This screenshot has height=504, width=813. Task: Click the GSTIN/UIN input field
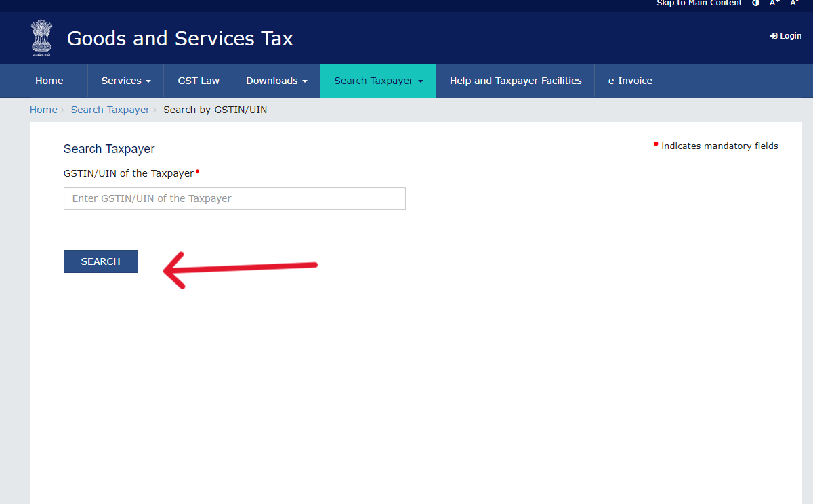pos(234,198)
